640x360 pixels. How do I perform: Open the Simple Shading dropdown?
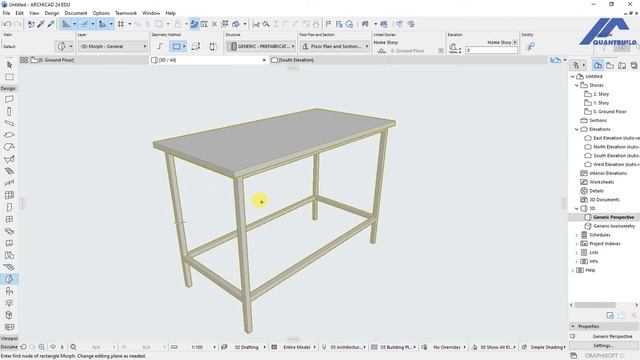[x=548, y=347]
